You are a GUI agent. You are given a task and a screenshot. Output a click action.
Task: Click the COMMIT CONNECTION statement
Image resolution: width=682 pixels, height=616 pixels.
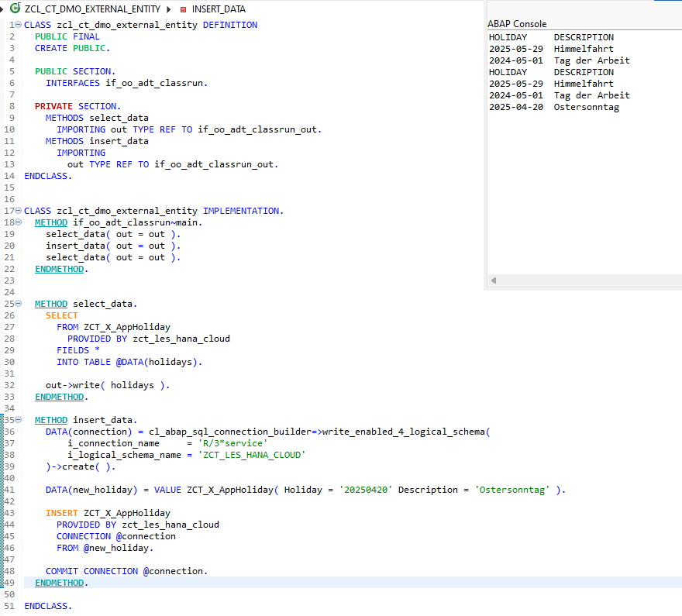coord(126,571)
